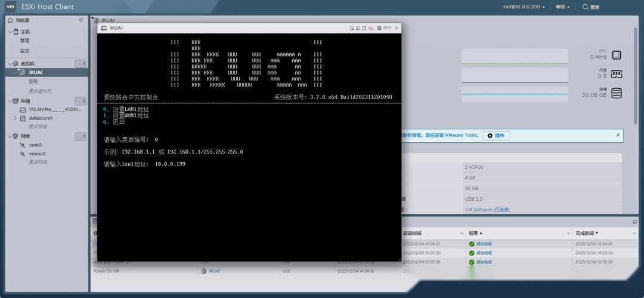Select vmk0 in navigator

coord(35,145)
